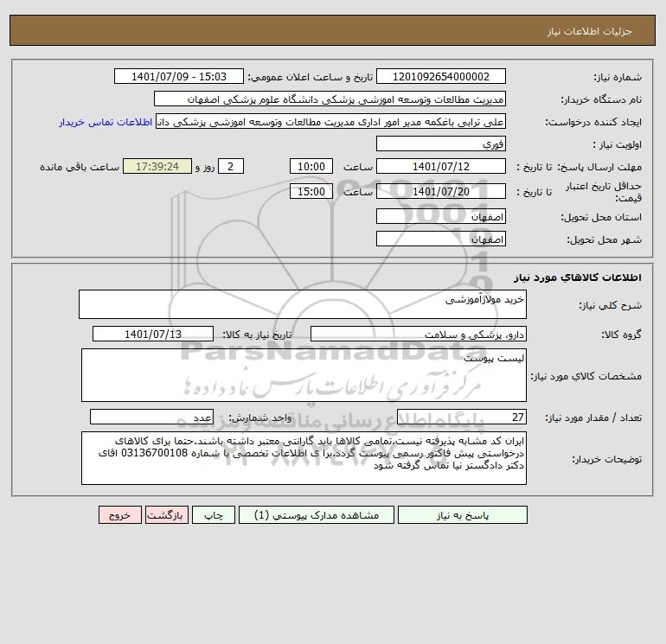Click the 'شماره نیاز:' label
The height and width of the screenshot is (644, 666).
(618, 77)
